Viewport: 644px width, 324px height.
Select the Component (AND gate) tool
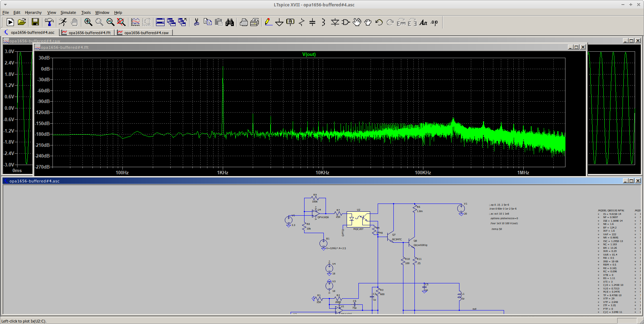(346, 22)
